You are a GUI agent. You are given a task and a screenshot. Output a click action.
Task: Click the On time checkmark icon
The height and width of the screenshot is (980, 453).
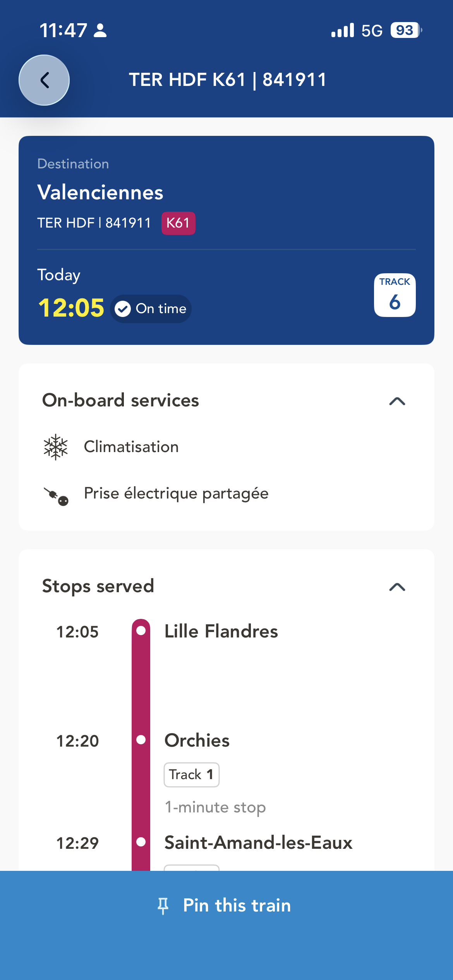point(123,309)
